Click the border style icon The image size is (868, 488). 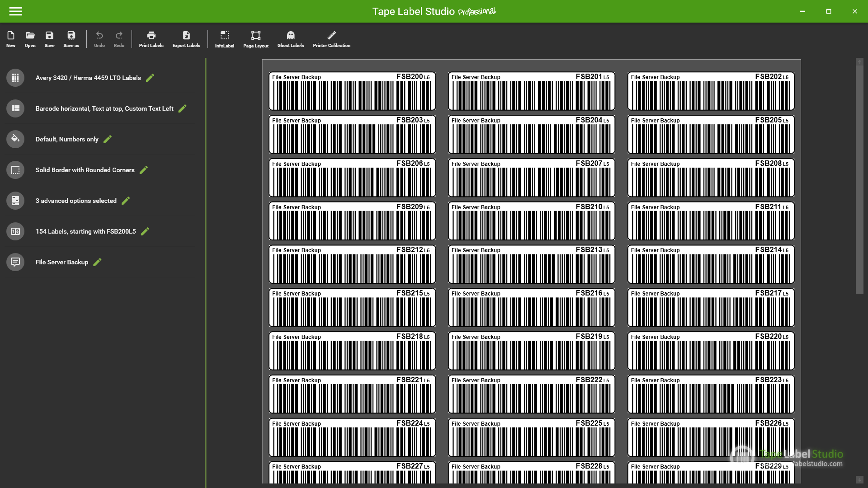15,170
